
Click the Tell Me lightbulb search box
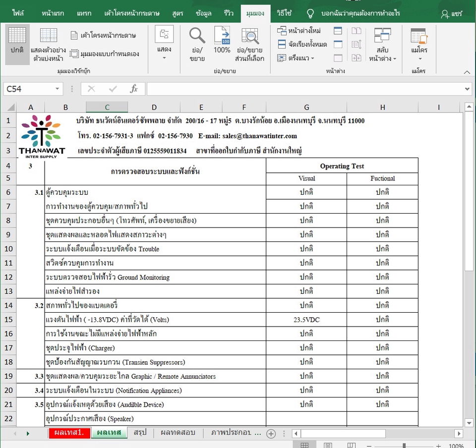click(x=353, y=13)
